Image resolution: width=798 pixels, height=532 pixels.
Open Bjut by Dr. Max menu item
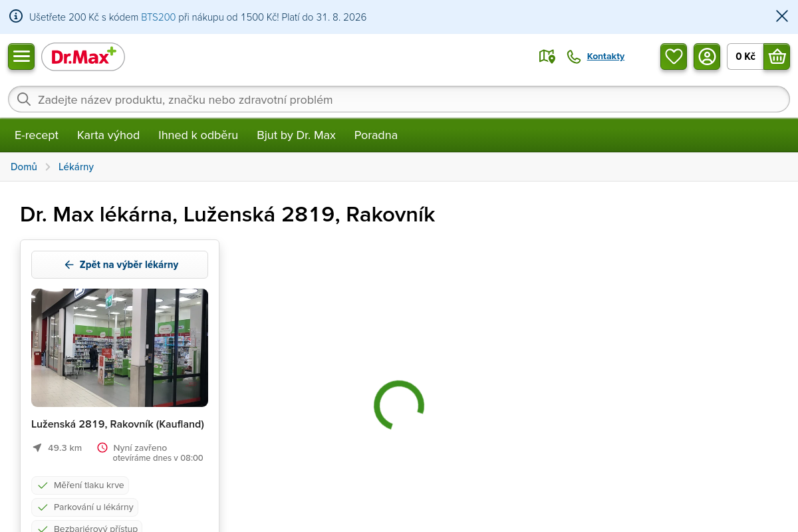coord(296,135)
